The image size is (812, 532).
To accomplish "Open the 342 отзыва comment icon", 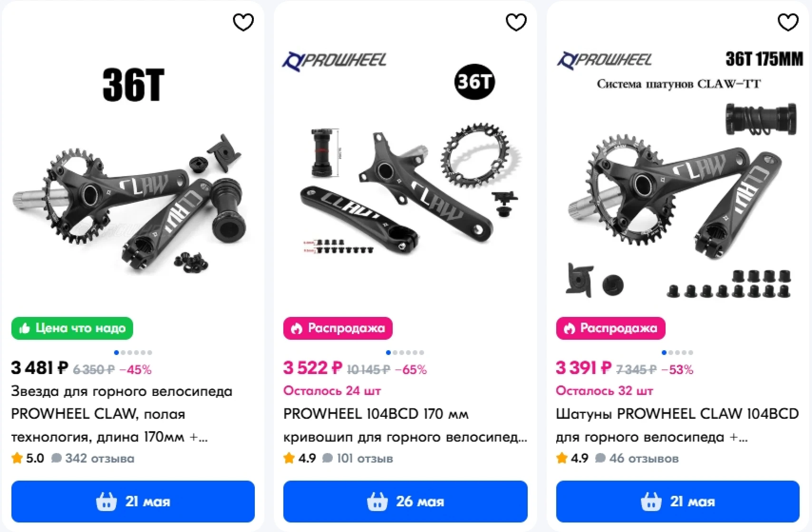I will coord(57,458).
